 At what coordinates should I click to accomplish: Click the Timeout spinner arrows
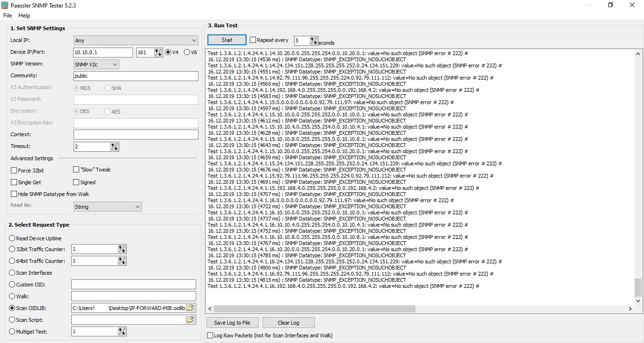click(x=115, y=147)
